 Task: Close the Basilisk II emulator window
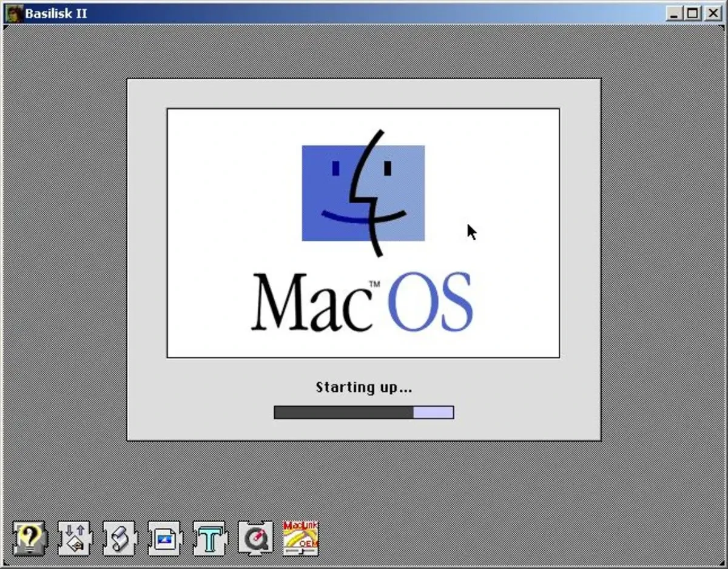pos(712,13)
